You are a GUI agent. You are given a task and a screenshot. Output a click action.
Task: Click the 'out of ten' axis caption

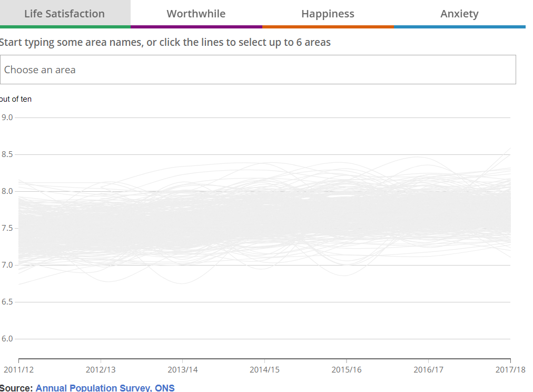[16, 99]
